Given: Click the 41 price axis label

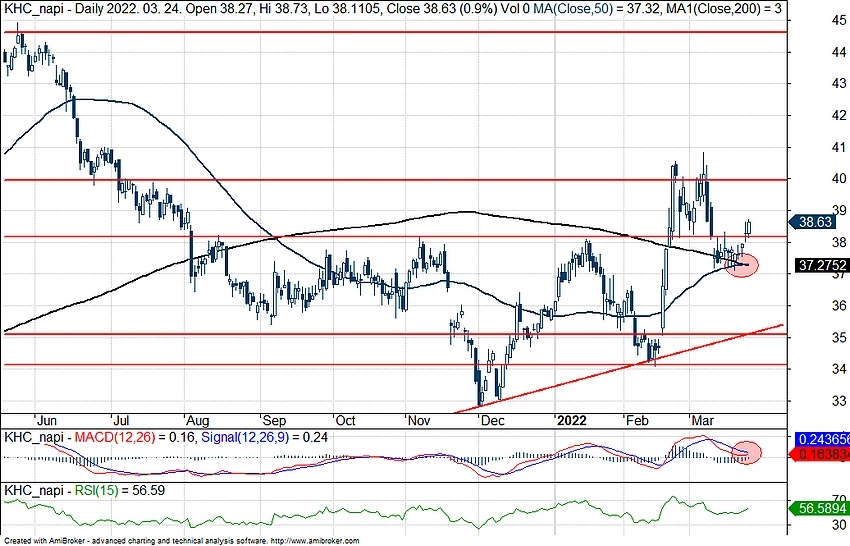Looking at the screenshot, I should (x=839, y=147).
